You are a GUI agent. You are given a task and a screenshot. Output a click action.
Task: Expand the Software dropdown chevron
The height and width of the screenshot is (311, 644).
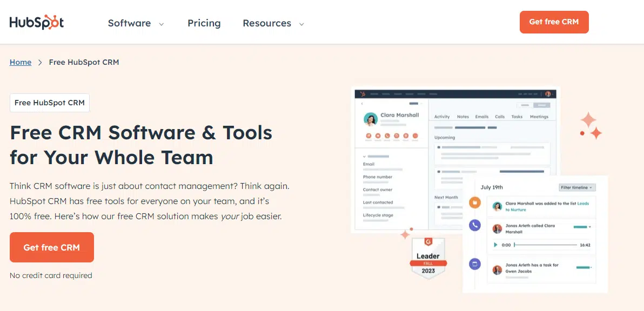(162, 24)
